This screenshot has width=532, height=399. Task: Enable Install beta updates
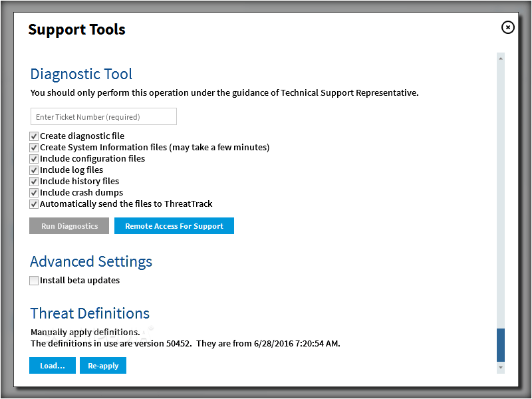click(x=34, y=281)
